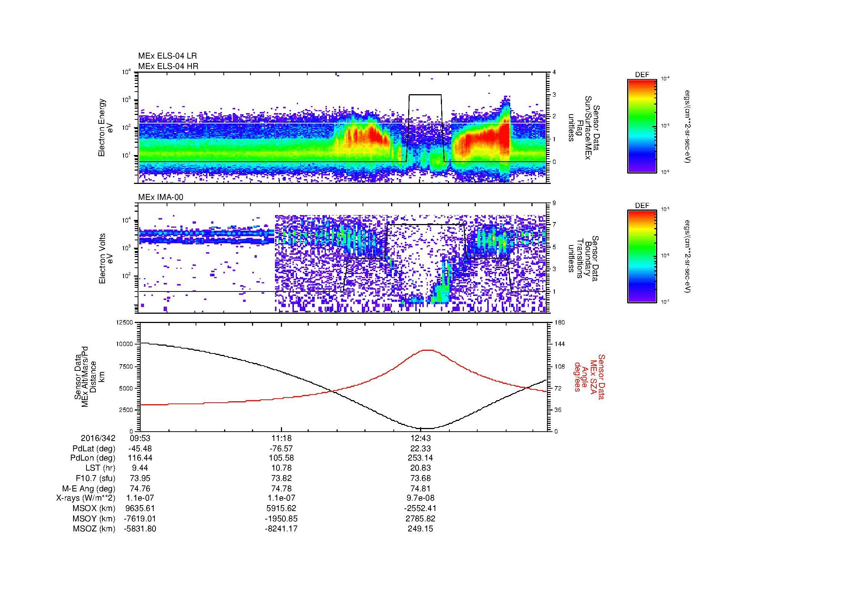Click the altitude axis tick '12500'
This screenshot has height=613, width=868.
(125, 322)
